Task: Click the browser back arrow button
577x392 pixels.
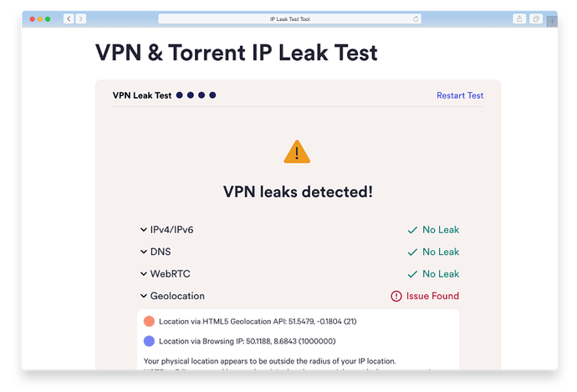Action: click(x=68, y=18)
